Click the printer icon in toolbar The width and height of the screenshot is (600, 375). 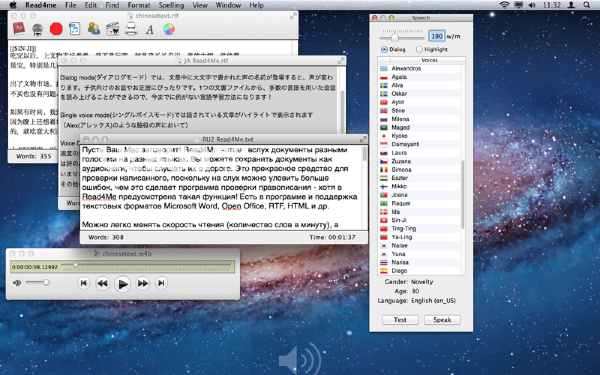(x=131, y=29)
